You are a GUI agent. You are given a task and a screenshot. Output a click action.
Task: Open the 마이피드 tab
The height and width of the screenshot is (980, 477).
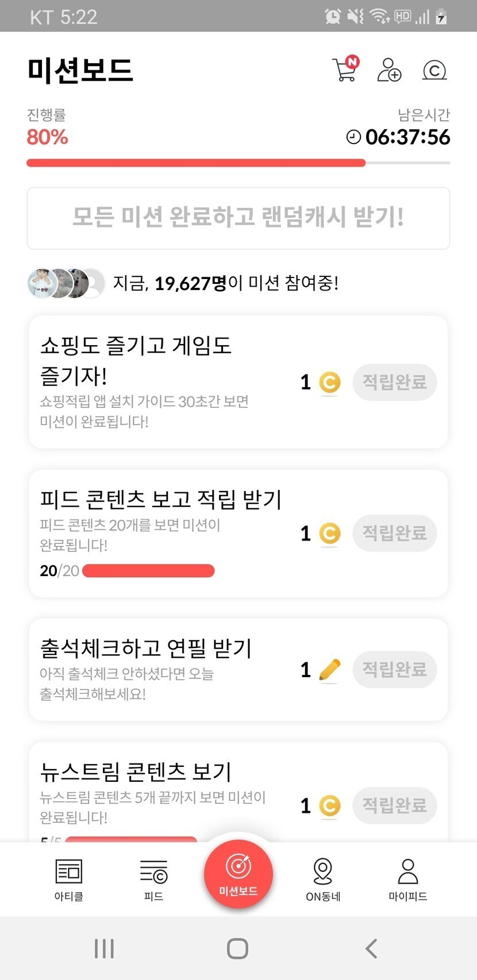click(x=407, y=879)
